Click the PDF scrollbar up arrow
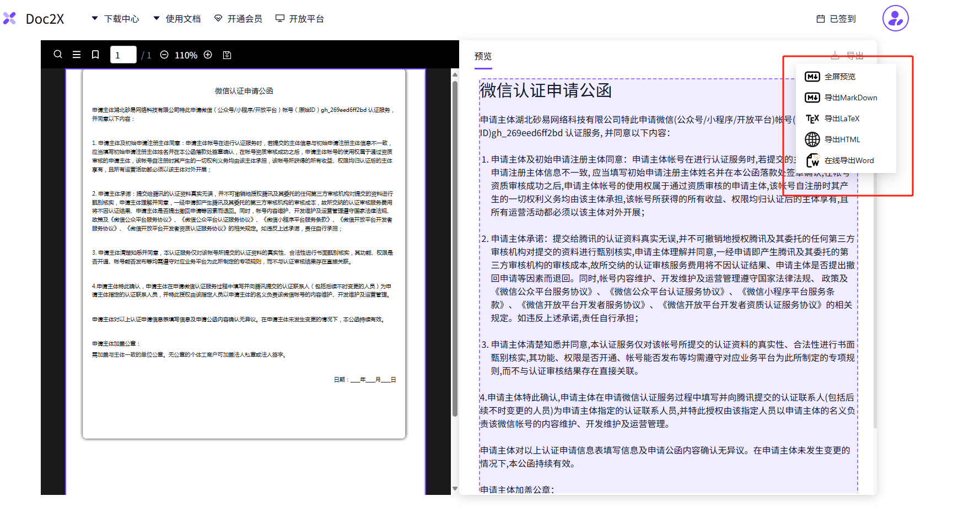 point(455,74)
